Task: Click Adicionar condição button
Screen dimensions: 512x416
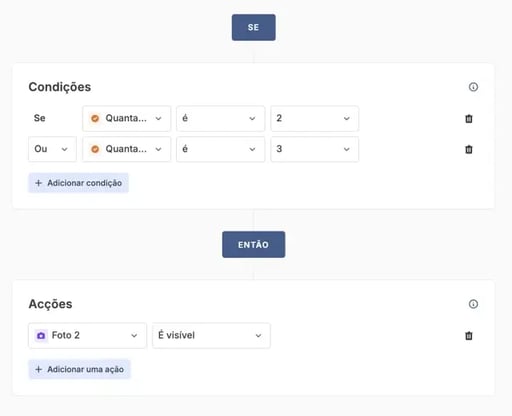Action: (x=78, y=183)
